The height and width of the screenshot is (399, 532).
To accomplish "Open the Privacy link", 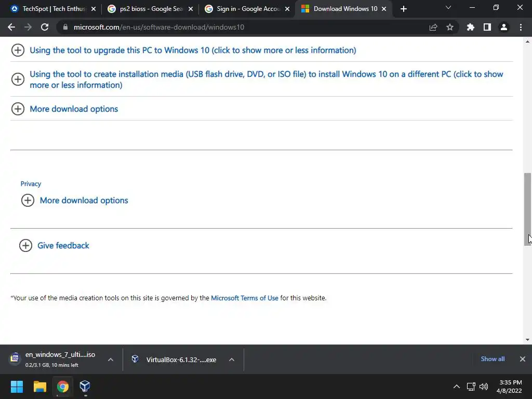I will pyautogui.click(x=31, y=183).
